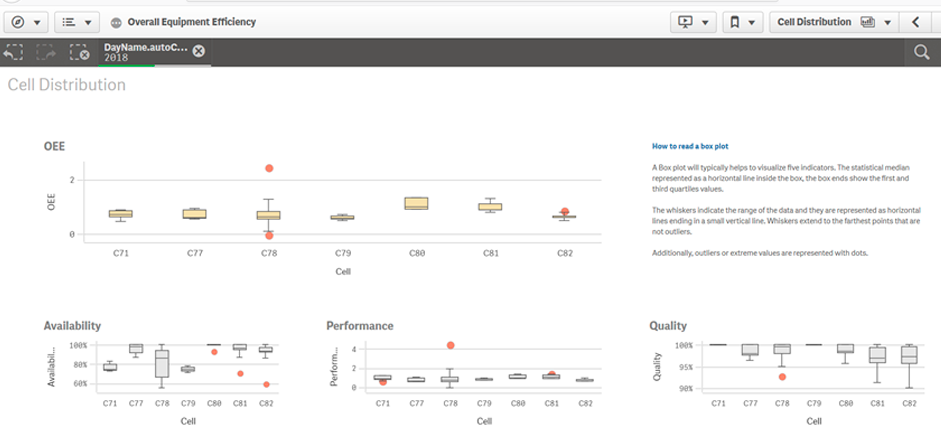Step back in selections

tap(14, 52)
